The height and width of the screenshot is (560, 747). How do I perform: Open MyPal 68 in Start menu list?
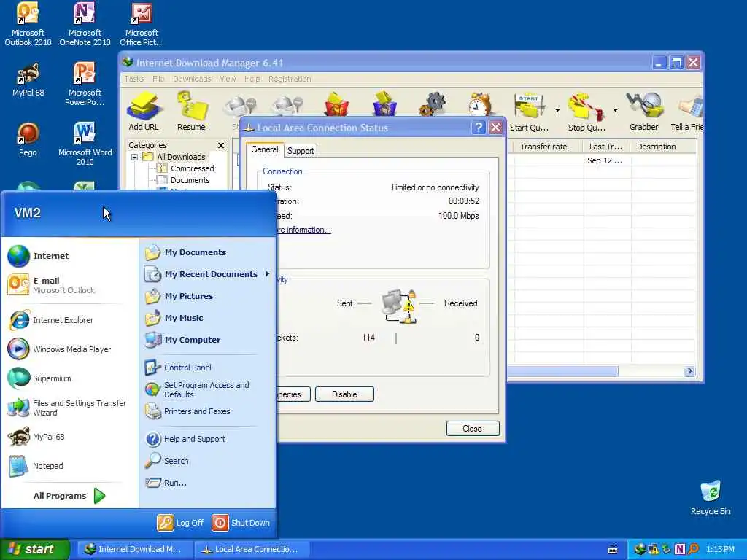click(69, 437)
